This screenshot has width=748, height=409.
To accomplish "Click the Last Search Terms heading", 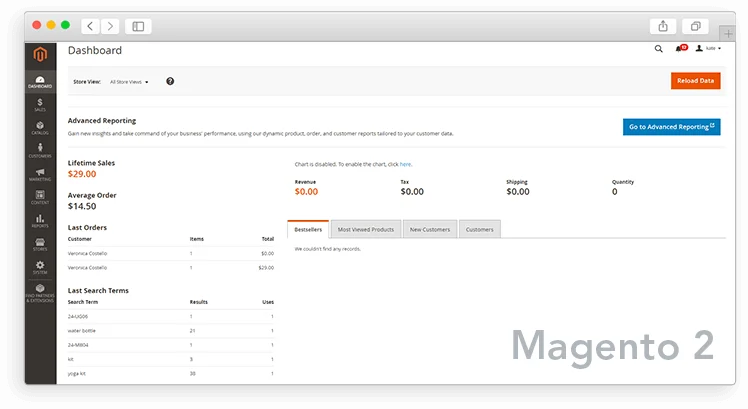I will (x=98, y=291).
